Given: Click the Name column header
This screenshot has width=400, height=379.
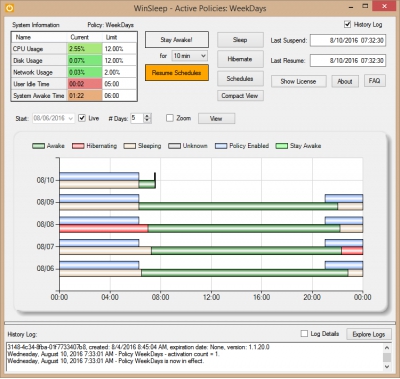Looking at the screenshot, I should (x=39, y=37).
